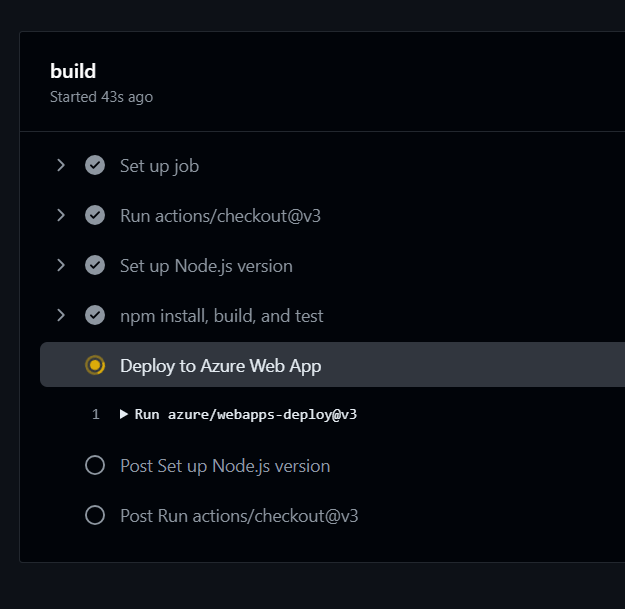The width and height of the screenshot is (625, 609).
Task: Click the pending circle icon for Post Set up Node.js version
Action: coord(95,465)
